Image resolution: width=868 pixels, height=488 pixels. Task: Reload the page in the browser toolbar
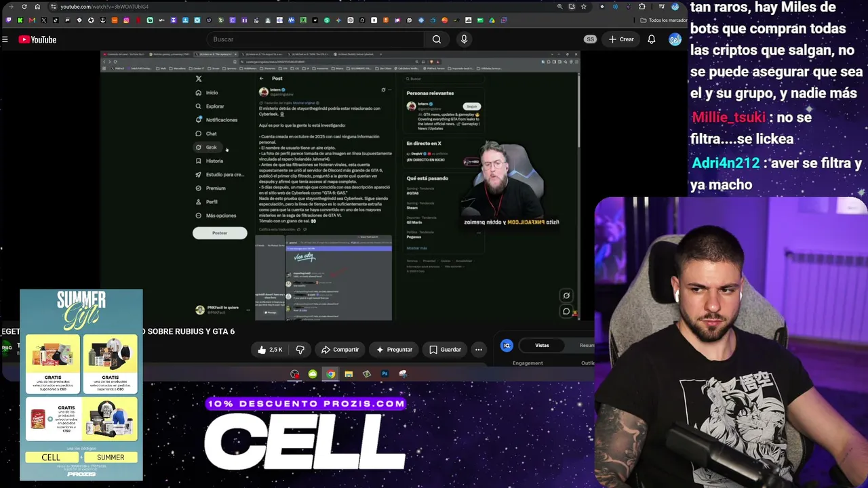point(24,7)
